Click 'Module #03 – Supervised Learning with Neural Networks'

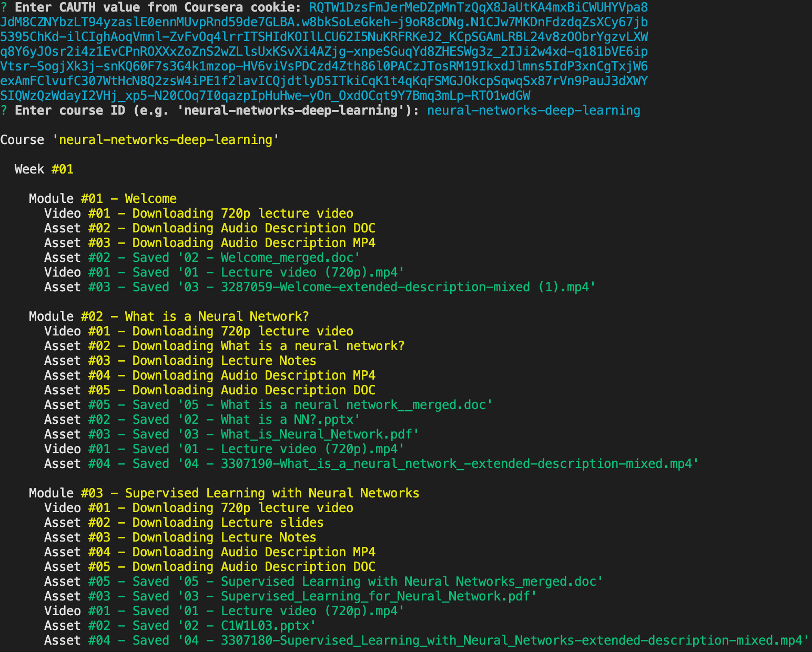(225, 493)
